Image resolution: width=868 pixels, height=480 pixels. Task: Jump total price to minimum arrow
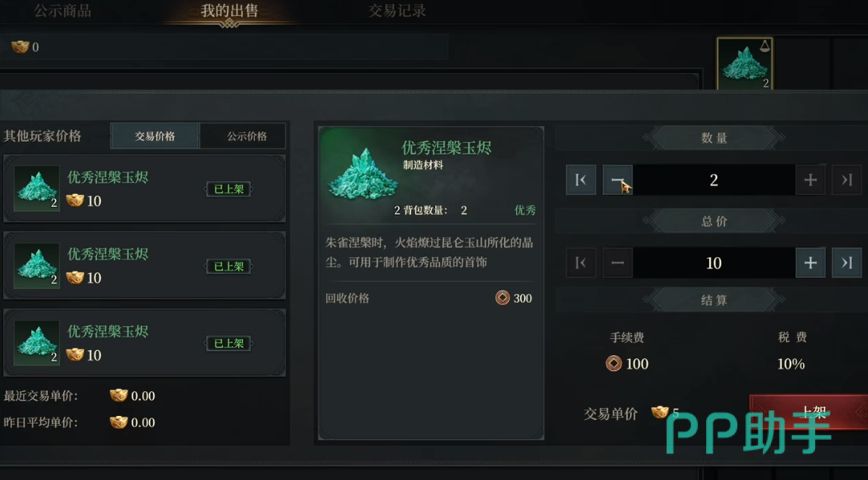(x=581, y=263)
